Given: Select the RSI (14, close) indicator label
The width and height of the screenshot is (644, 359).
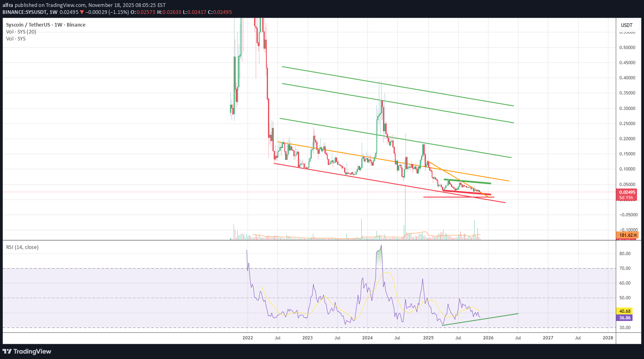Looking at the screenshot, I should click(22, 247).
